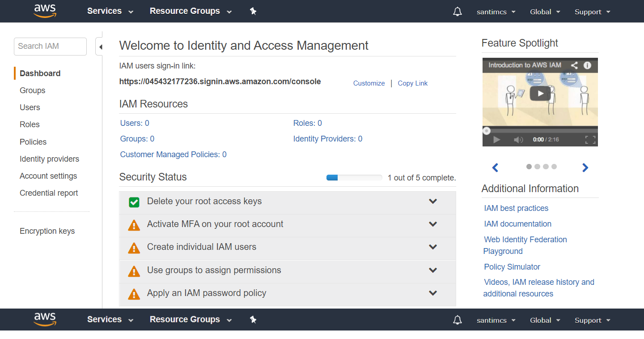Expand Use groups to assign permissions
Viewport: 644px width, 339px height.
pyautogui.click(x=433, y=270)
